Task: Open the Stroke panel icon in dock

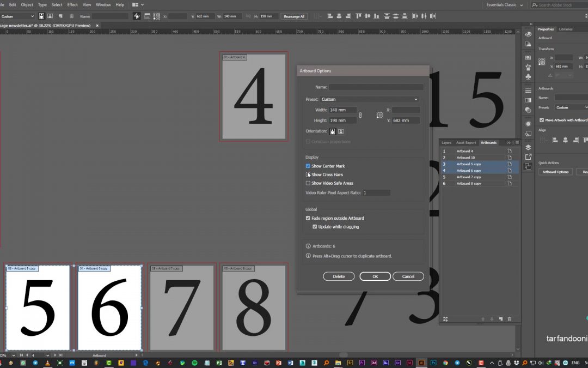Action: tap(528, 91)
